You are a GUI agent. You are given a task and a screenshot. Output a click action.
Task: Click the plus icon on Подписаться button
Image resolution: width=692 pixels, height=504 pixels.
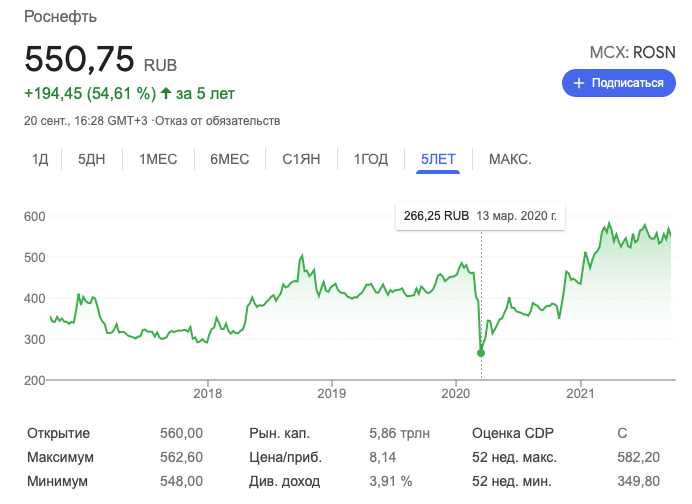tap(579, 83)
